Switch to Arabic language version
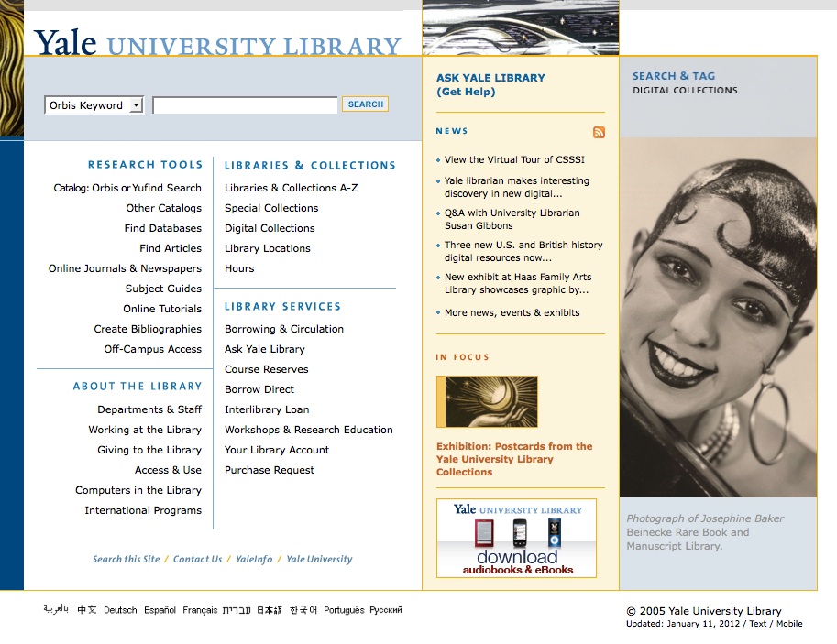 click(x=56, y=609)
